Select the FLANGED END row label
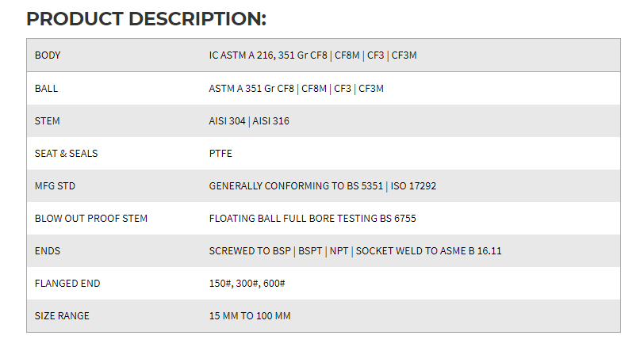The height and width of the screenshot is (351, 644). pyautogui.click(x=67, y=284)
